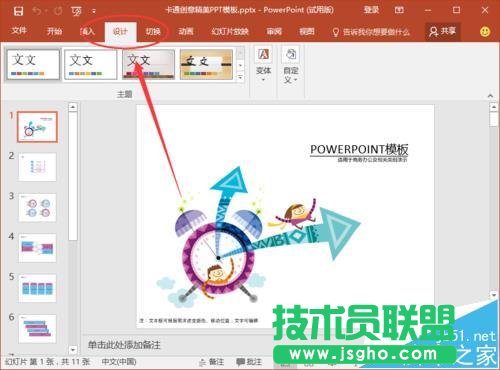Click the Start From Beginning slideshow icon
500x370 pixels.
(77, 11)
